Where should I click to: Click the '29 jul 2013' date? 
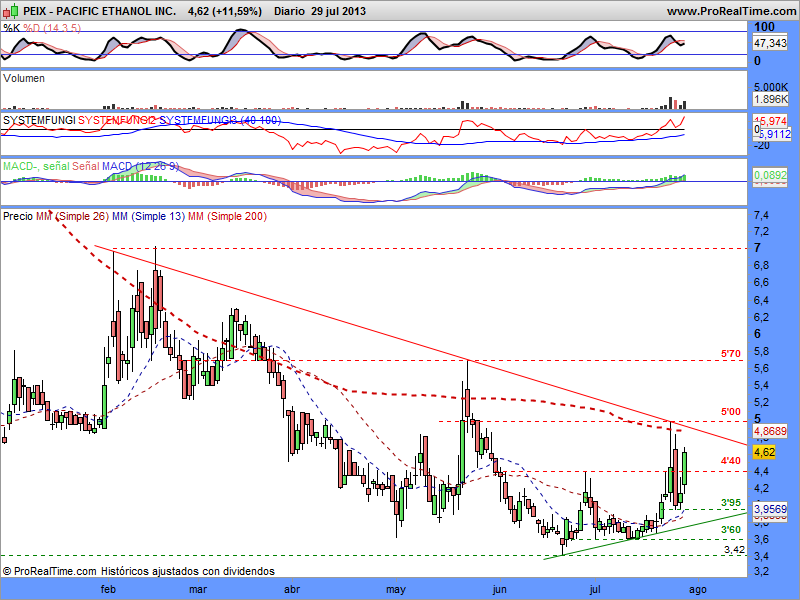(x=339, y=11)
